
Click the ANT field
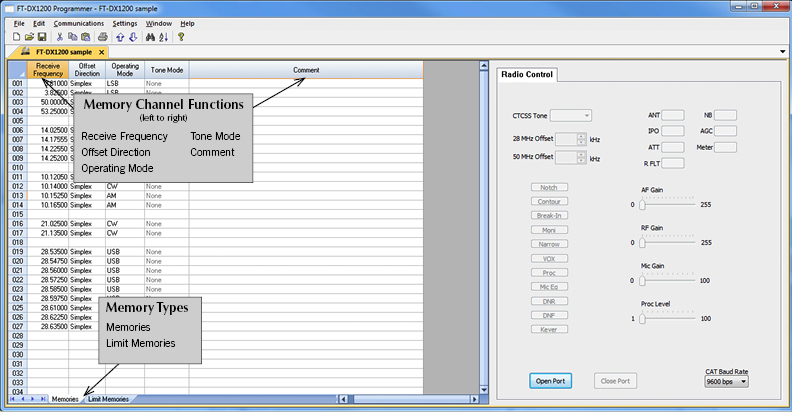pos(673,115)
